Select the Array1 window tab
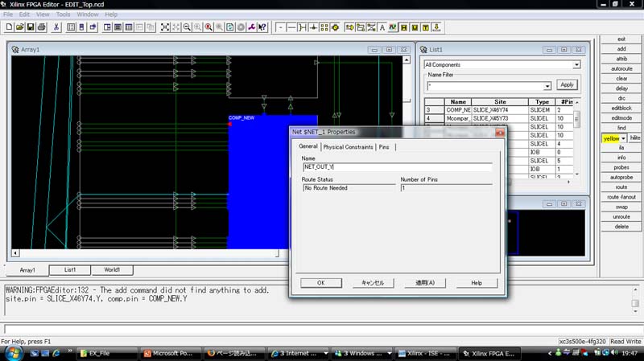Screen dimensions: 644x361 point(27,270)
